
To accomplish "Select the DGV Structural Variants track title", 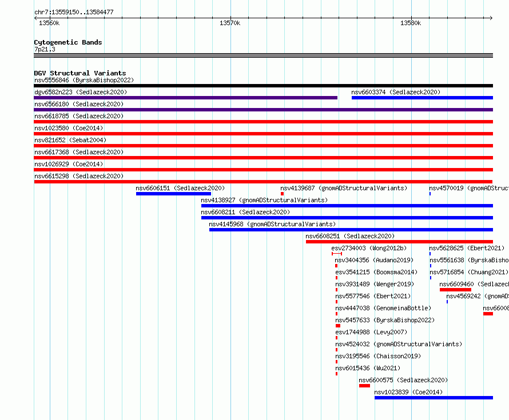I will (x=80, y=73).
